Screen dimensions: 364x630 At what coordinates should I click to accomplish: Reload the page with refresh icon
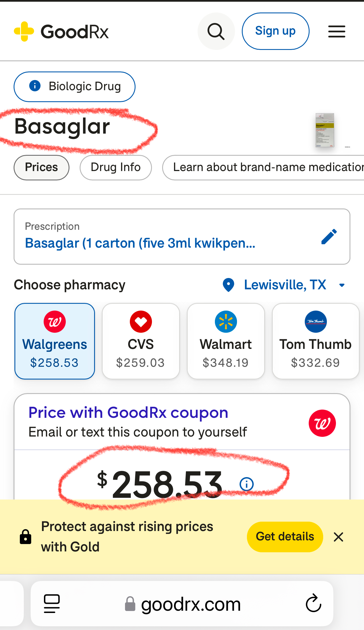[x=313, y=603]
